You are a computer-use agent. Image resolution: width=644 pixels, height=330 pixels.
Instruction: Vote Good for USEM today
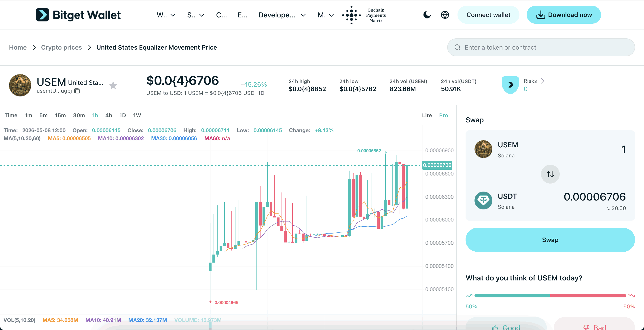pos(506,324)
